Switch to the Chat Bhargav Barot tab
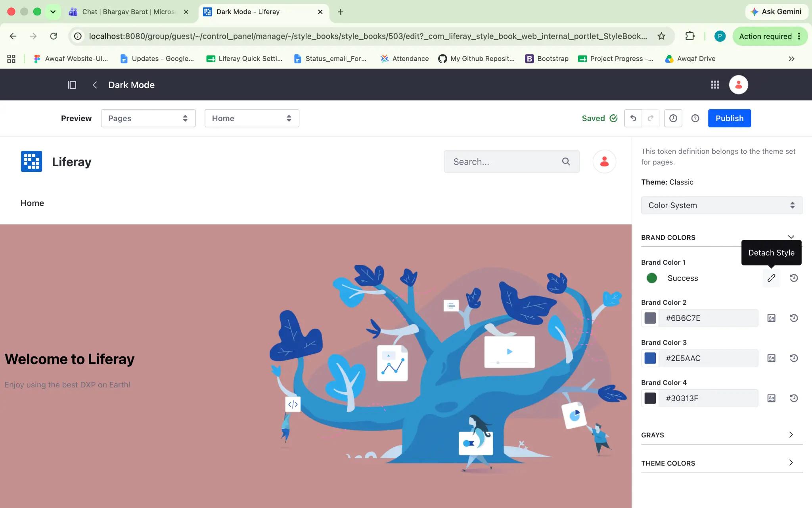812x508 pixels. click(129, 12)
